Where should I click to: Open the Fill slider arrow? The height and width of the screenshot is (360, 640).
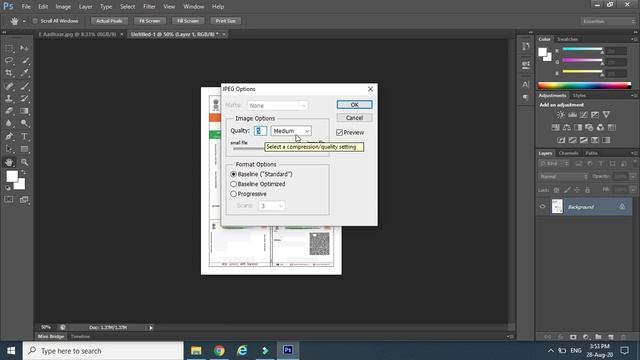click(633, 190)
